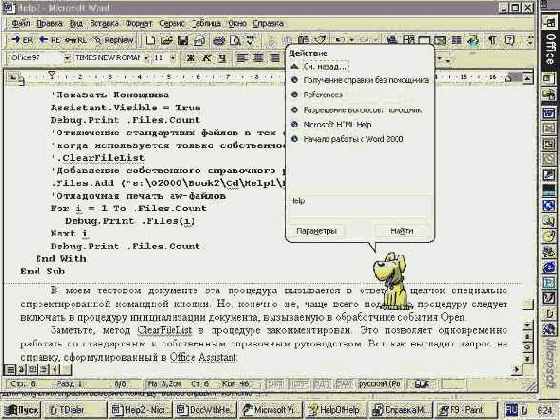The width and height of the screenshot is (560, 420).
Task: Toggle italic formatting (К)
Action: tap(206, 58)
